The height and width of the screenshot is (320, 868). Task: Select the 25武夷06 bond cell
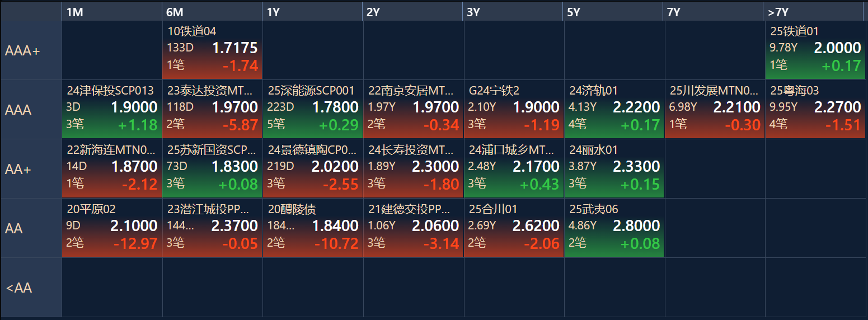click(x=614, y=228)
